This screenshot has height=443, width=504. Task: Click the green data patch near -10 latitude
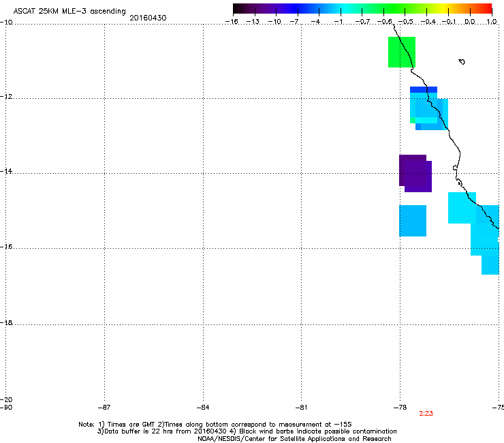[402, 52]
